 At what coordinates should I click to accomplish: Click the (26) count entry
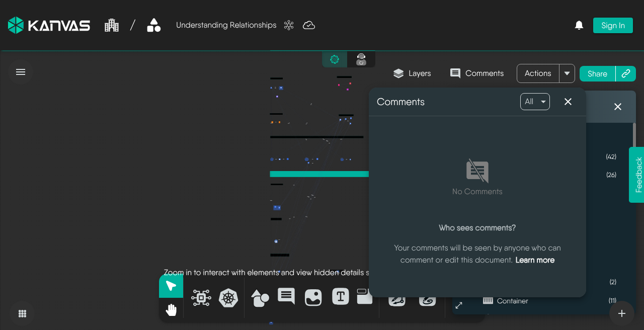611,175
